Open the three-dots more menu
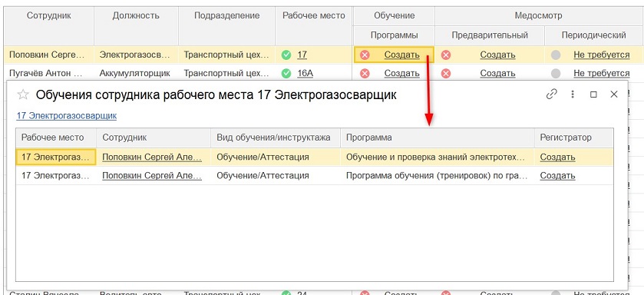This screenshot has width=644, height=295. click(573, 94)
